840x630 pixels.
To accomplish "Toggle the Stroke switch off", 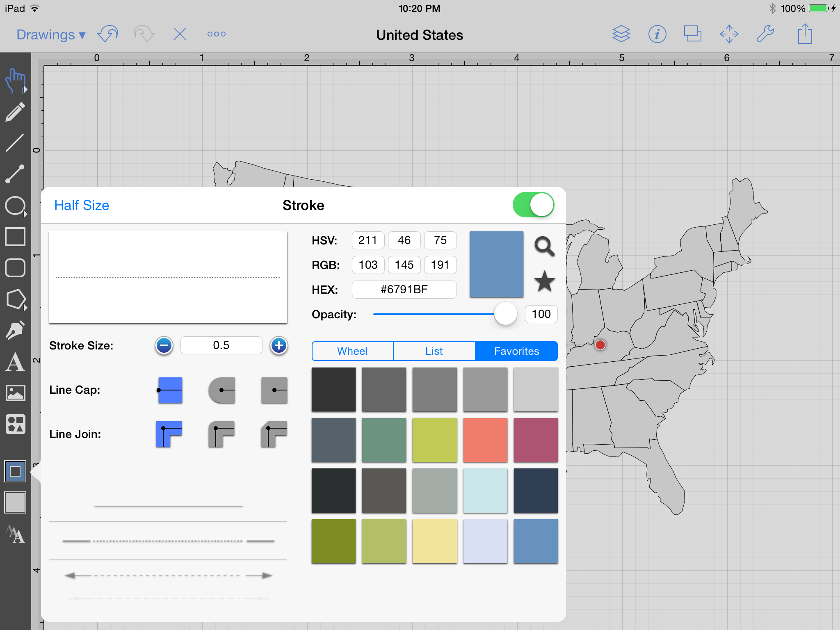I will click(533, 205).
